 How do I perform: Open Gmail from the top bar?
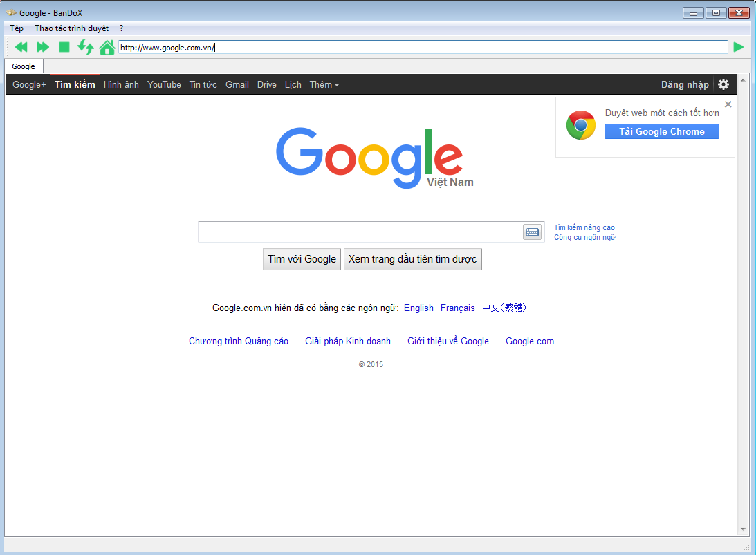tap(237, 85)
